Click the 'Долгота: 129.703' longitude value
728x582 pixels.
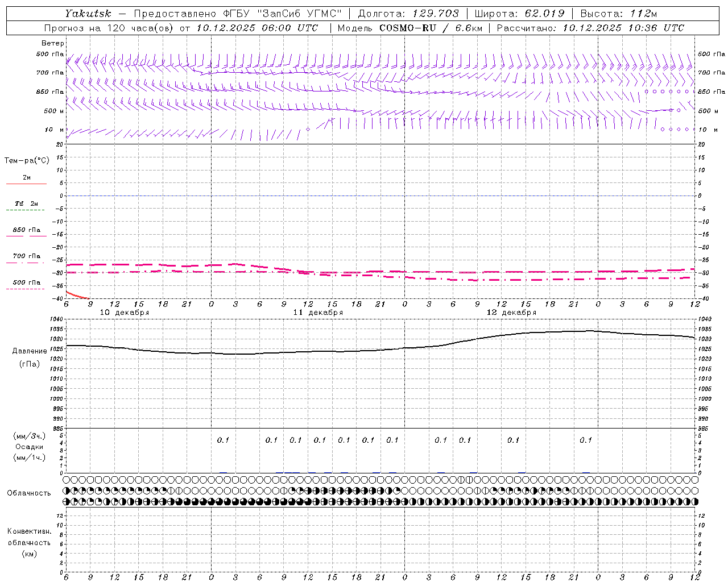click(408, 13)
